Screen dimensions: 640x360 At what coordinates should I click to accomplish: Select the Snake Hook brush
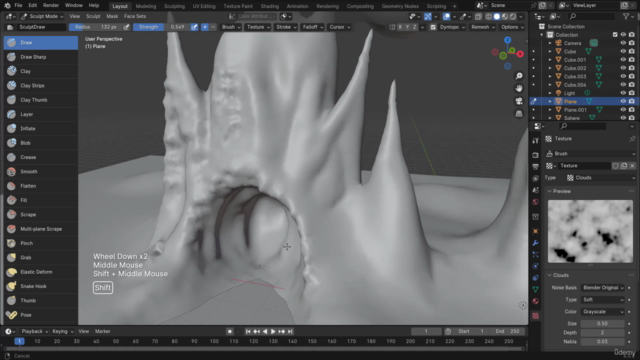(x=41, y=286)
